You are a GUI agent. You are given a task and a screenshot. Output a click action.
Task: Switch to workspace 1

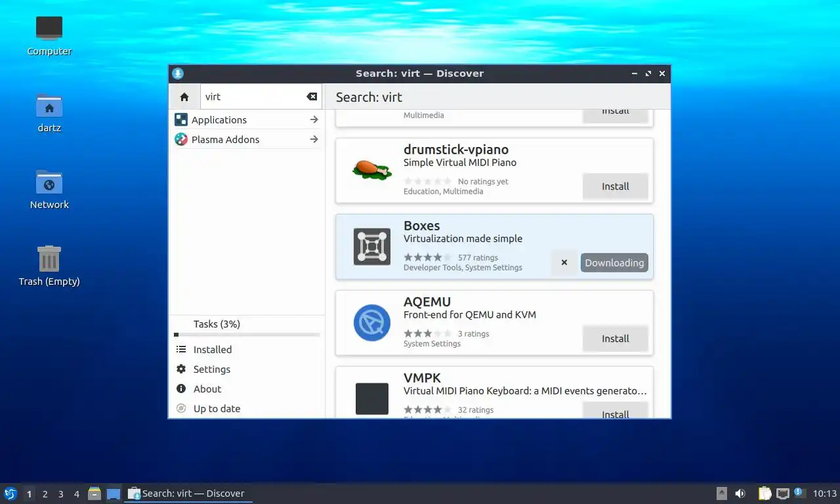click(x=29, y=493)
